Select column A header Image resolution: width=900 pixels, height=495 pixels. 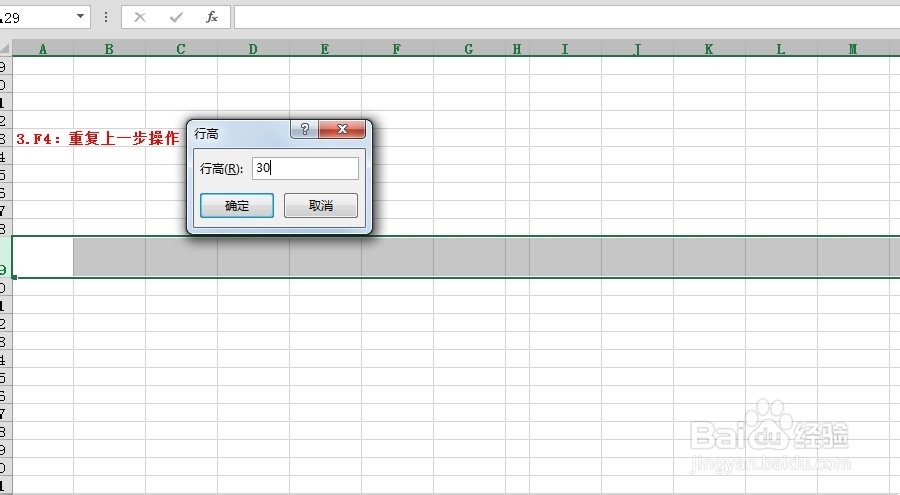click(x=42, y=49)
